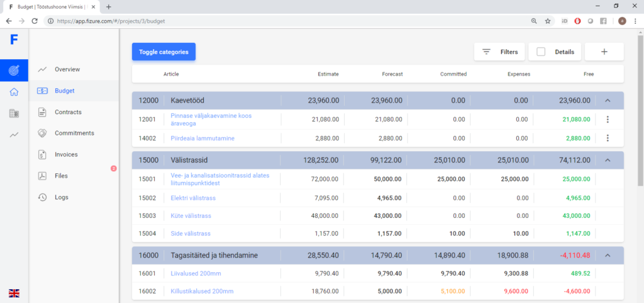Click the user profile avatar in toolbar
Image resolution: width=644 pixels, height=303 pixels.
click(x=622, y=21)
